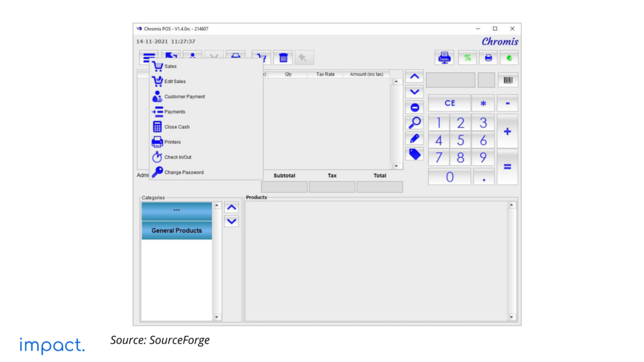Click the green percent discount icon

(x=467, y=58)
